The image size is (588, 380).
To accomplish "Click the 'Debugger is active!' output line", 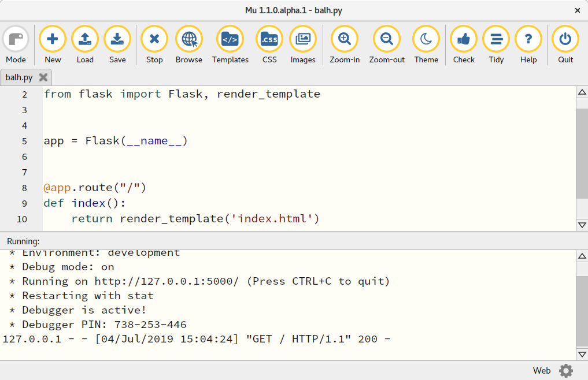I will tap(77, 310).
